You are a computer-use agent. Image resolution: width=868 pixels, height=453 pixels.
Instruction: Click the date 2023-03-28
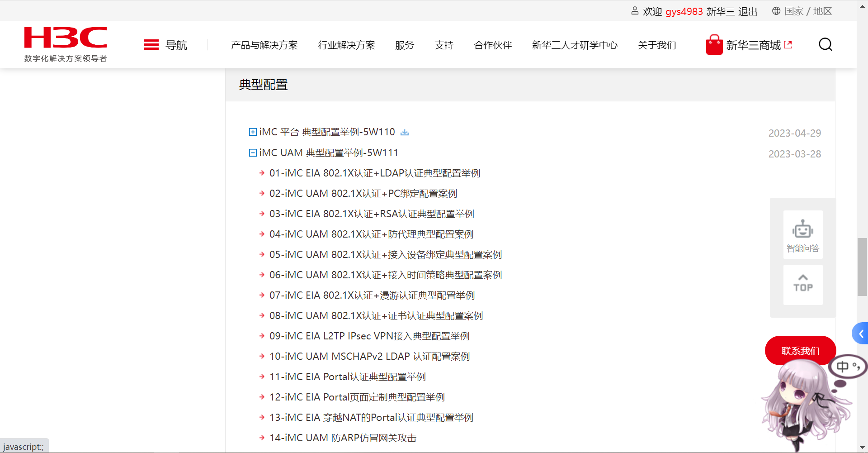794,154
